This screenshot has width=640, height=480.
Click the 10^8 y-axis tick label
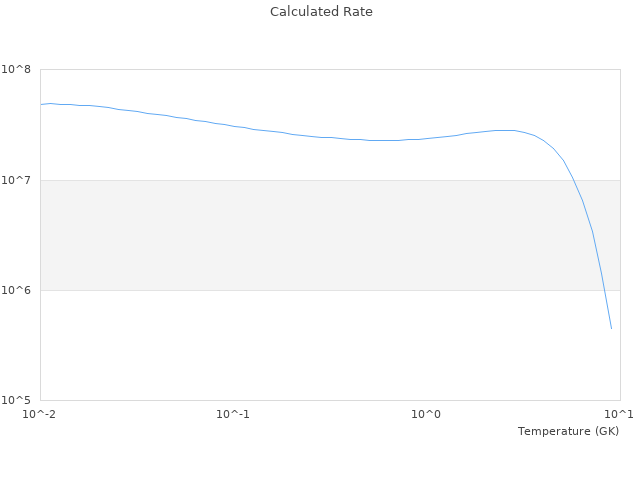pyautogui.click(x=16, y=70)
